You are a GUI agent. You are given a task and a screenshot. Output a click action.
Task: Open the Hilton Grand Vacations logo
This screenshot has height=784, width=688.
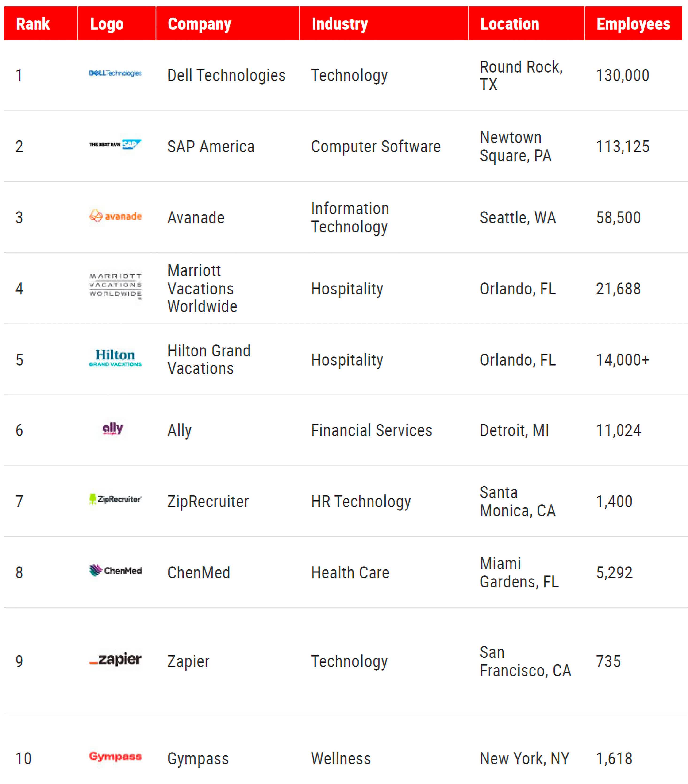[115, 357]
